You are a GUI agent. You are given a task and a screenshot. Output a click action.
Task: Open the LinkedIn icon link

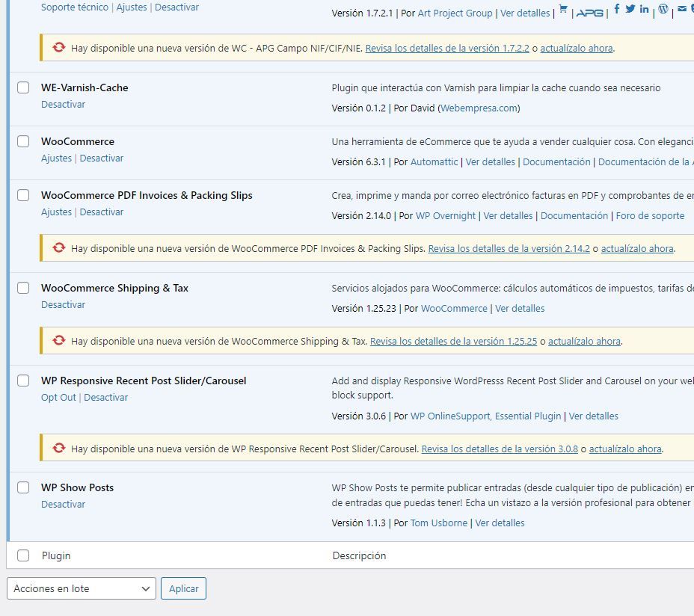point(645,8)
